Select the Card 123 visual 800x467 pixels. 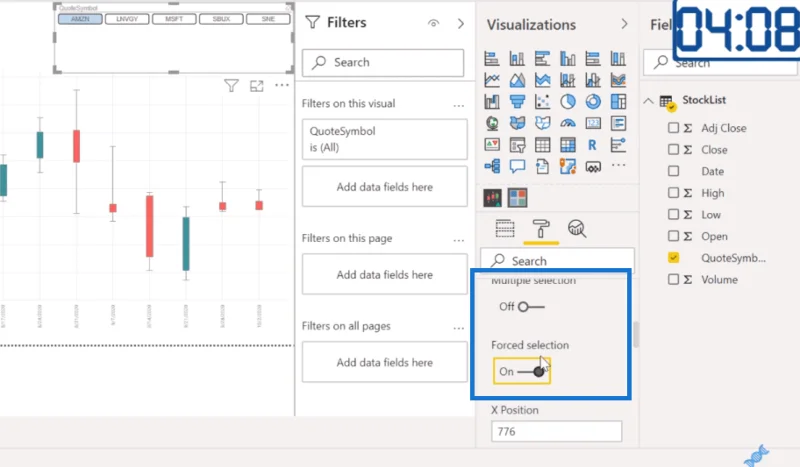point(593,123)
